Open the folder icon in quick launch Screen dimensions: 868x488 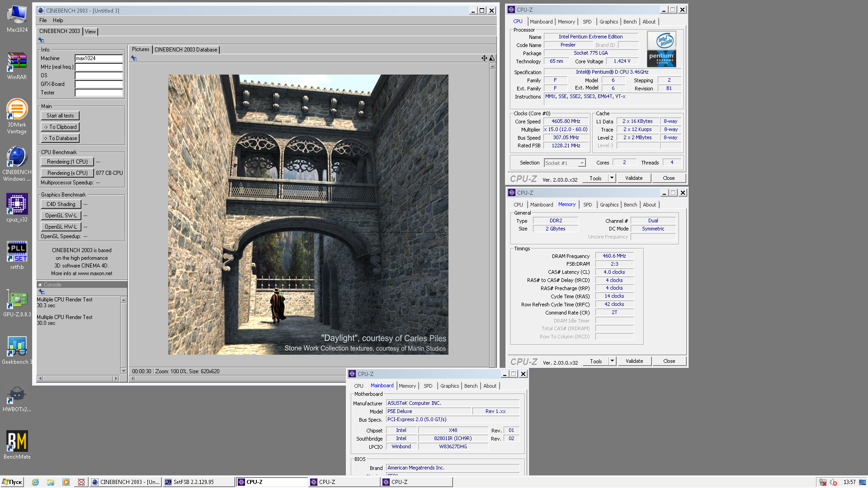51,482
